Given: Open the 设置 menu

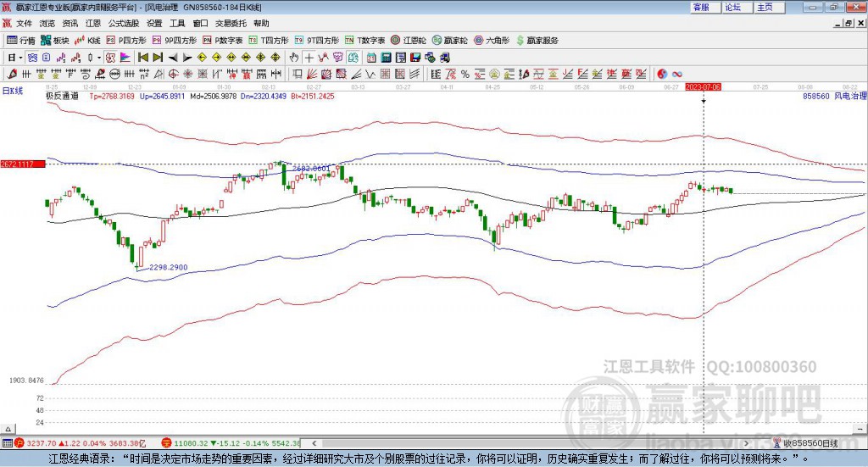Looking at the screenshot, I should 154,23.
